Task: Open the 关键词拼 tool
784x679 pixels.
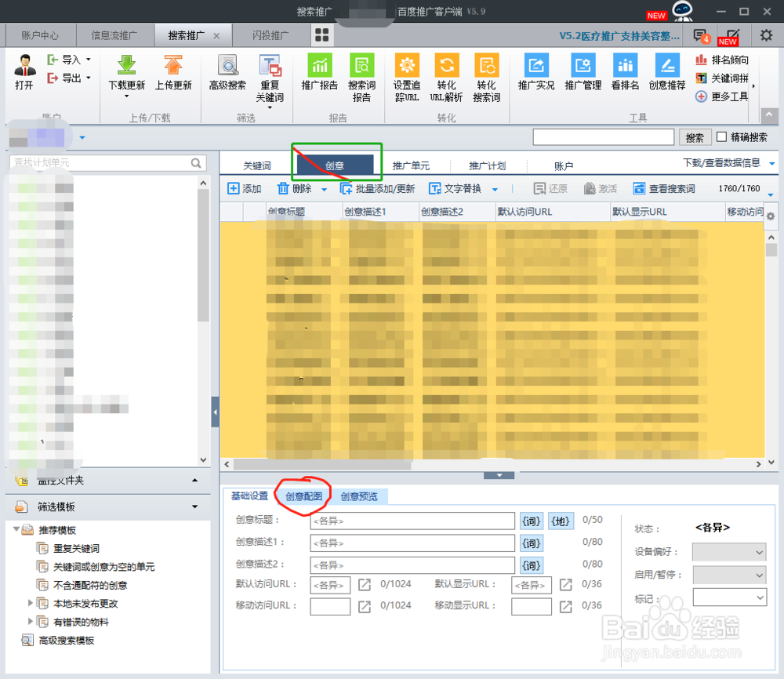Action: pyautogui.click(x=722, y=78)
